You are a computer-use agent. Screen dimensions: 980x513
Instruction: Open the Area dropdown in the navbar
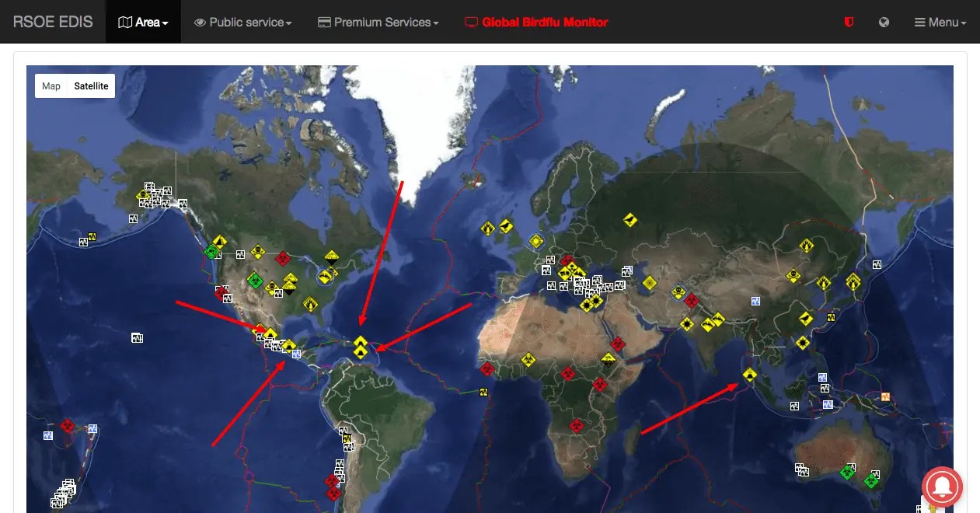[x=143, y=23]
